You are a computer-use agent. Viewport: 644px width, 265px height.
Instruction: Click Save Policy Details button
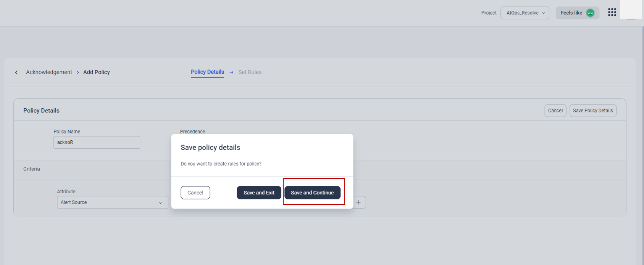tap(592, 111)
